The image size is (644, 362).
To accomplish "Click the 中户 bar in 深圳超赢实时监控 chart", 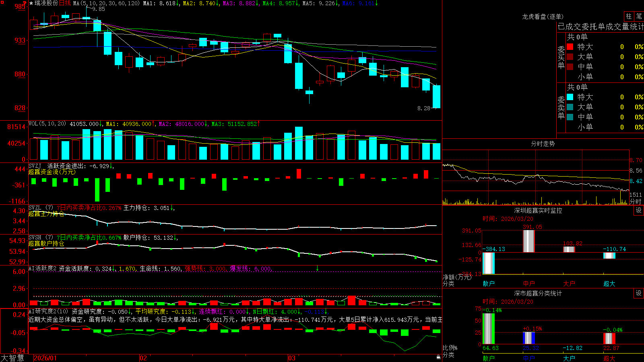I will (528, 241).
